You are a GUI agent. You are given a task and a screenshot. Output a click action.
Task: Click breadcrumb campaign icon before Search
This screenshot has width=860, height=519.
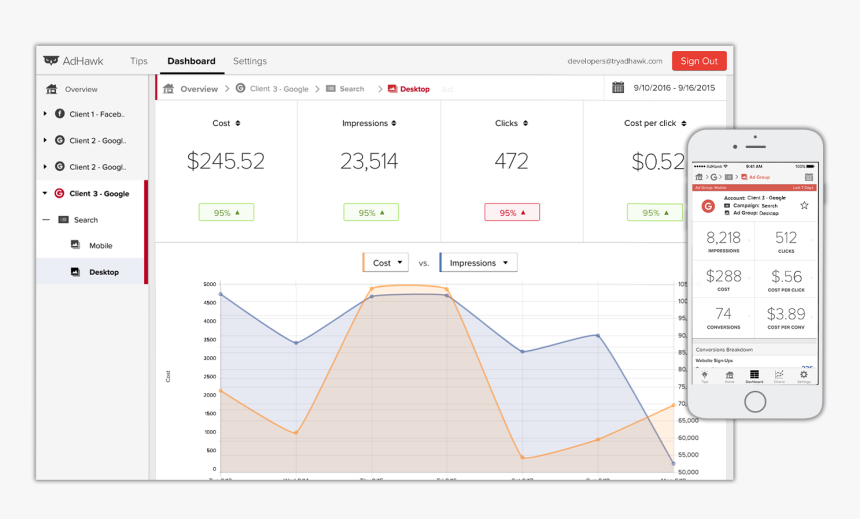pos(331,88)
